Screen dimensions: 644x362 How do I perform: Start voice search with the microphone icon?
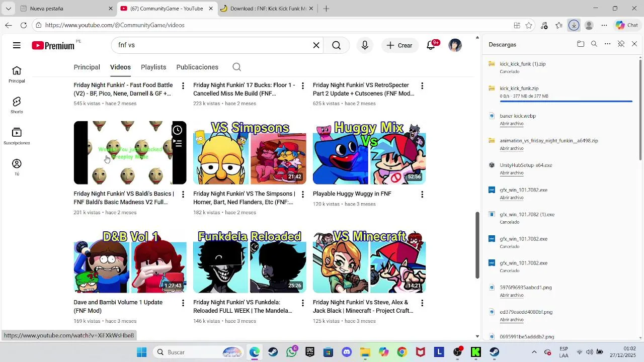coord(365,45)
